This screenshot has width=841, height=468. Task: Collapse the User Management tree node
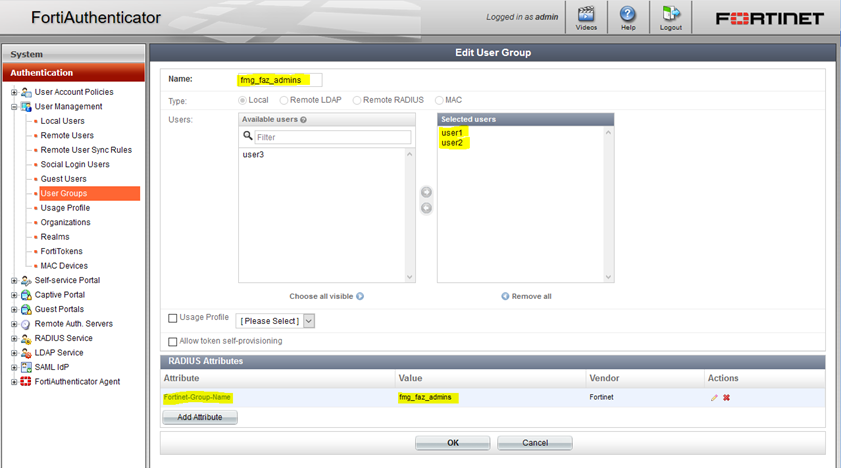[x=14, y=107]
